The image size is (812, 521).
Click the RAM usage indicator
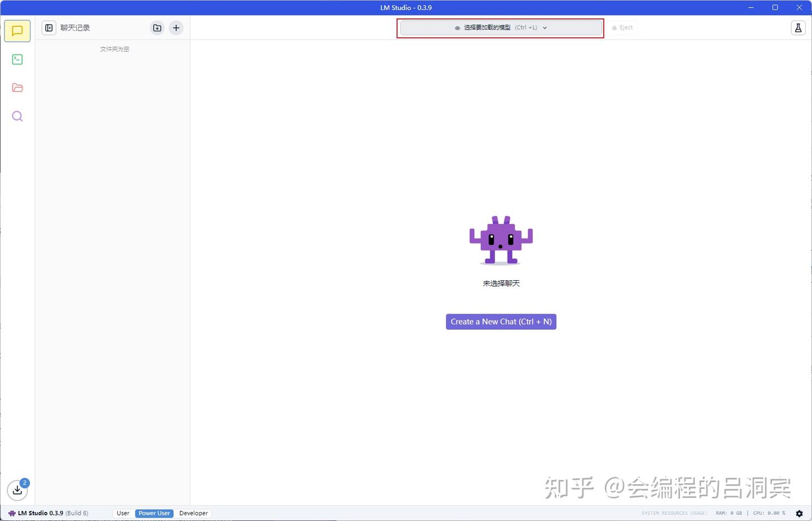click(729, 513)
